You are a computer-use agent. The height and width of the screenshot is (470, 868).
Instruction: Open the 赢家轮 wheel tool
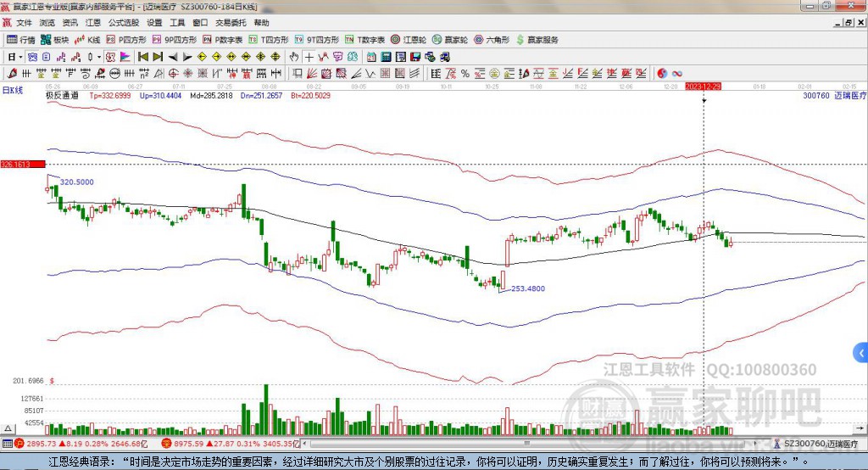[x=449, y=40]
